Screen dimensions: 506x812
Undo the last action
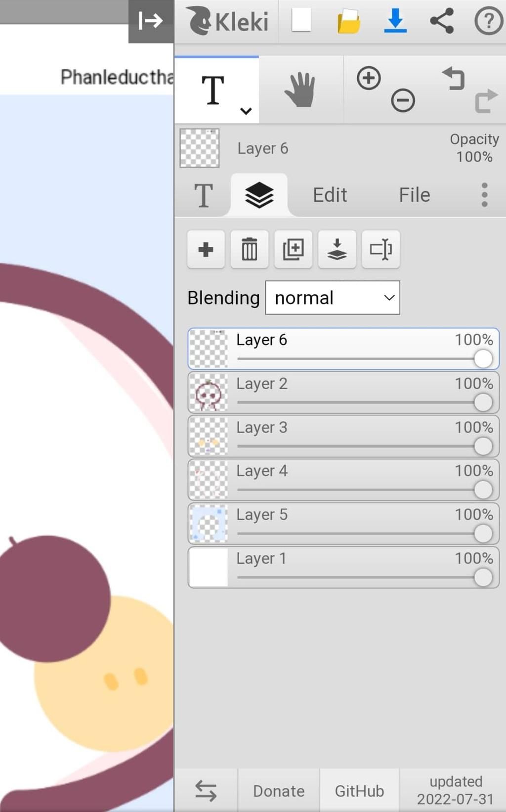point(454,78)
